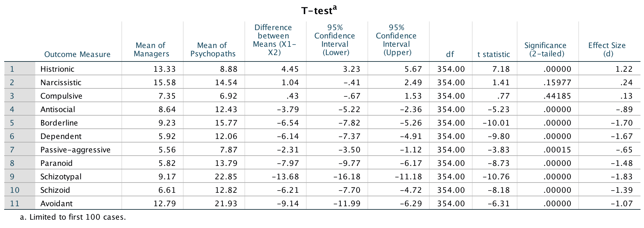The height and width of the screenshot is (228, 644).
Task: Click the Mean of Psychopaths column header
Action: point(213,50)
